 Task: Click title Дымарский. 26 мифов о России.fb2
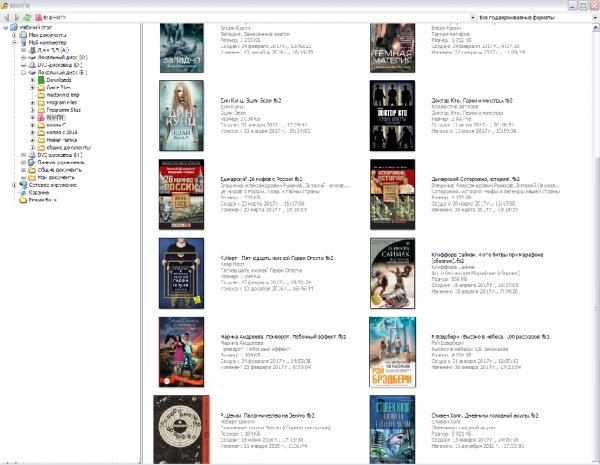[x=261, y=179]
